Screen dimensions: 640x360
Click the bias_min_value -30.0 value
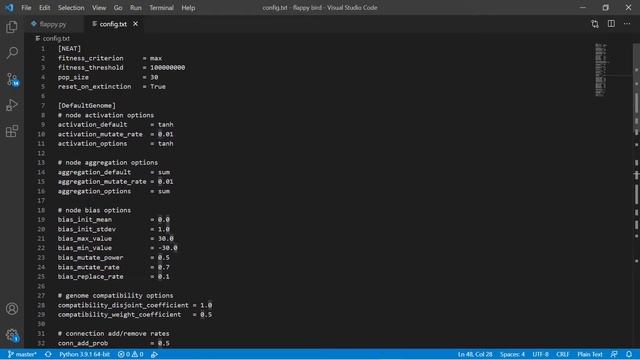click(167, 248)
